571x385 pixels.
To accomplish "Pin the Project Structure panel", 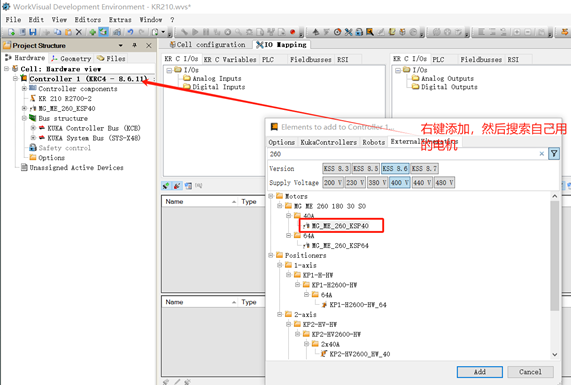I will [135, 45].
